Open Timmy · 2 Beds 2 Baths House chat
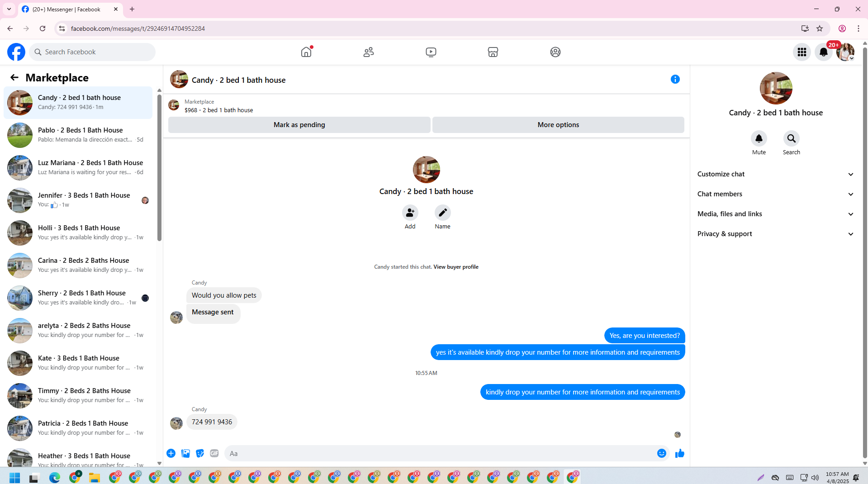868x484 pixels. click(x=78, y=396)
